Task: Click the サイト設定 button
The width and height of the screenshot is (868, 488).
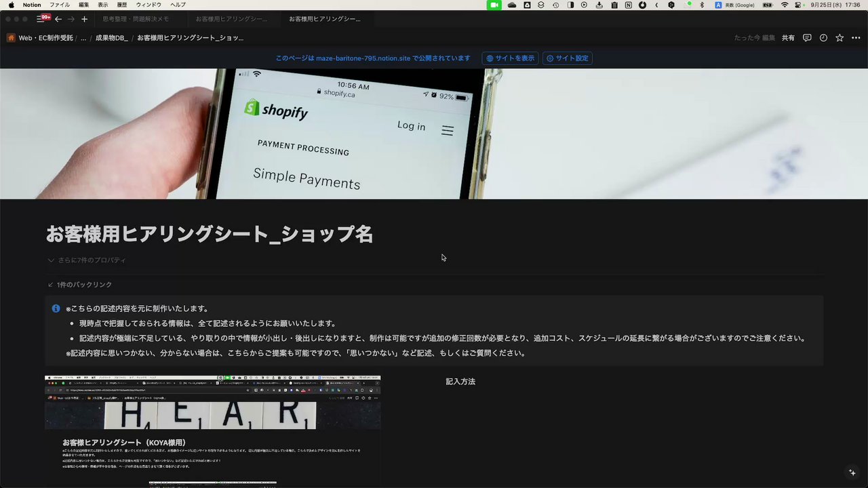Action: click(568, 58)
